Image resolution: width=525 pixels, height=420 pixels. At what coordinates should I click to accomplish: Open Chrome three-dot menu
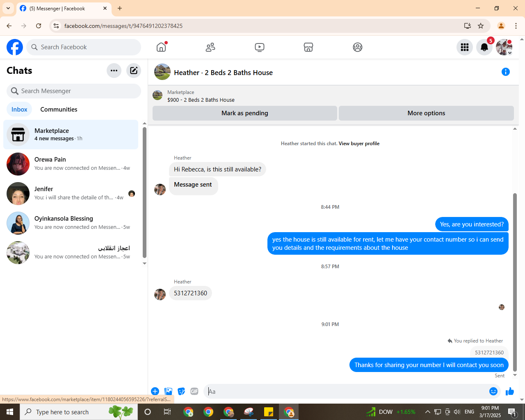(x=516, y=26)
